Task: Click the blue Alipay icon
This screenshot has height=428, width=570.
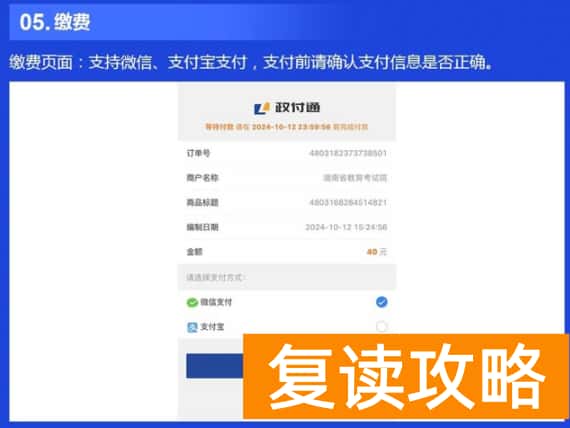Action: (192, 327)
